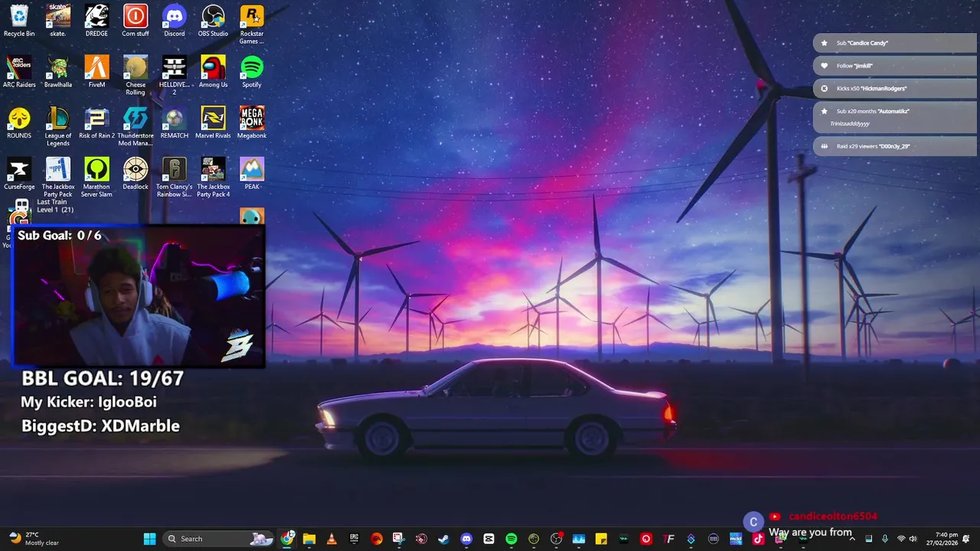980x551 pixels.
Task: Select the OBS Studio desktop shortcut
Action: [x=213, y=21]
